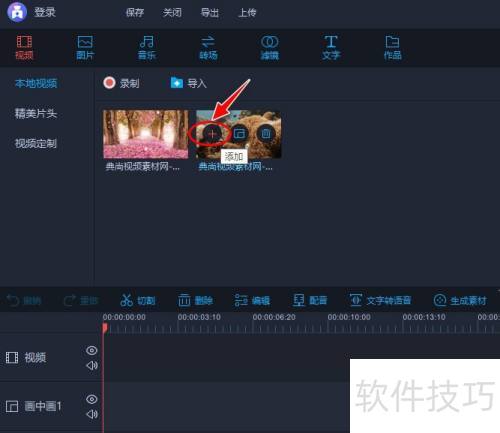Click the 配音 voice-over toolbar button

click(x=310, y=300)
